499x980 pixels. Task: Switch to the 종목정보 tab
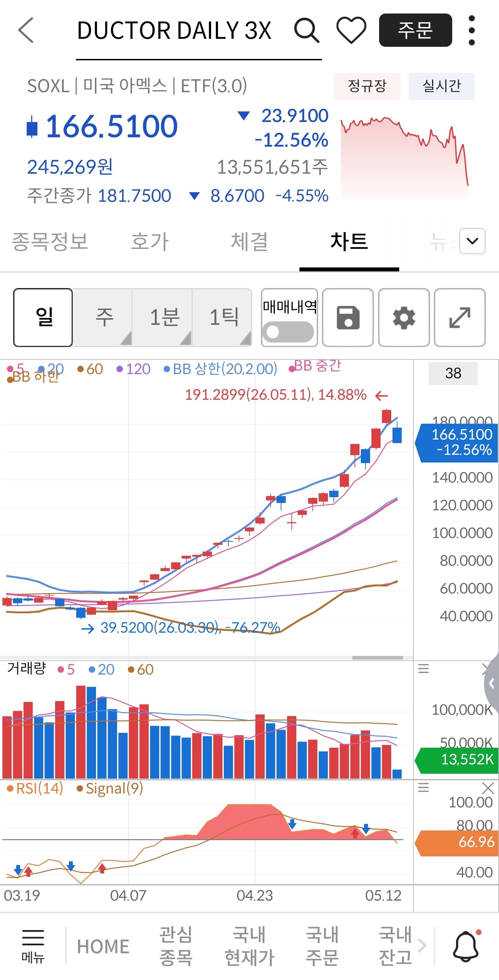click(x=50, y=241)
